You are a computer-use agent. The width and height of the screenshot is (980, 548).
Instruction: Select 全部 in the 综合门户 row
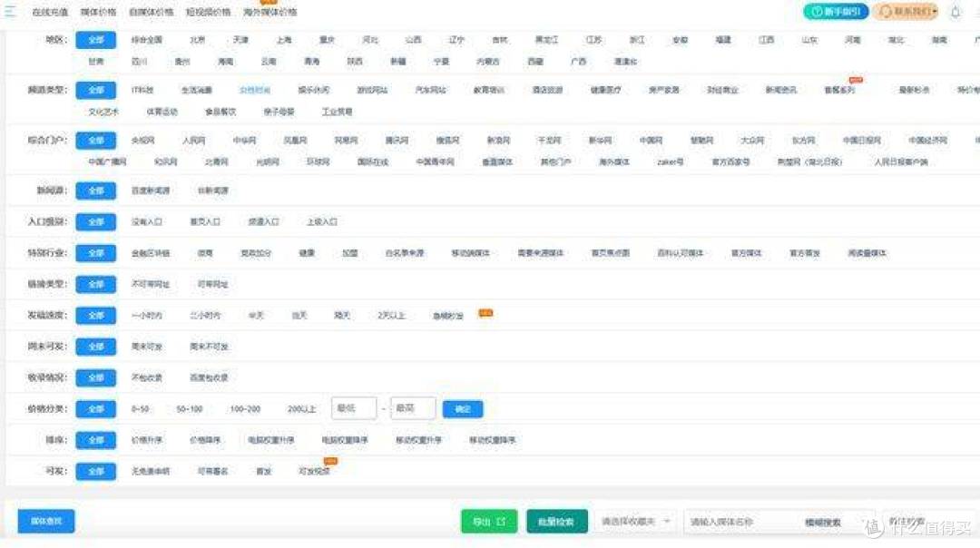click(95, 140)
